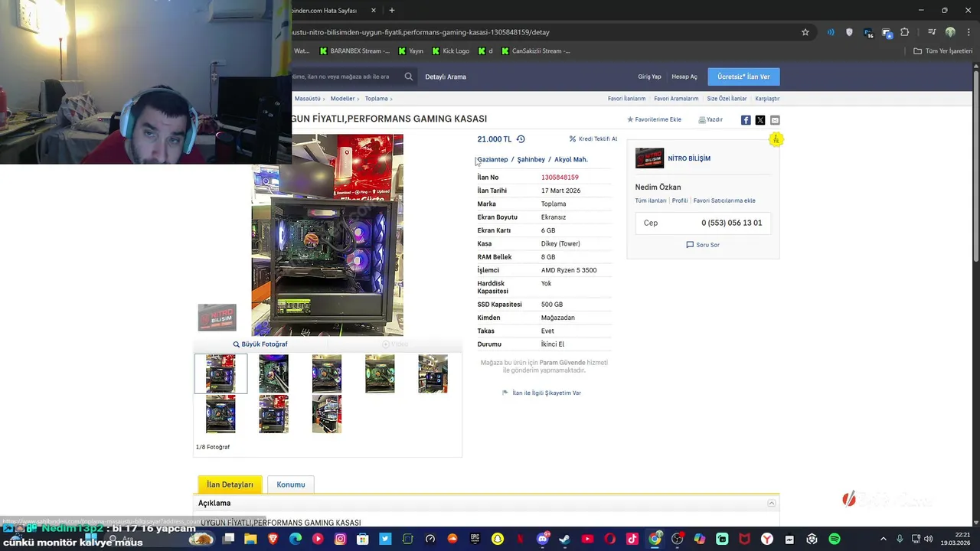980x551 pixels.
Task: Click Favorilerime Ekle link
Action: click(x=654, y=119)
